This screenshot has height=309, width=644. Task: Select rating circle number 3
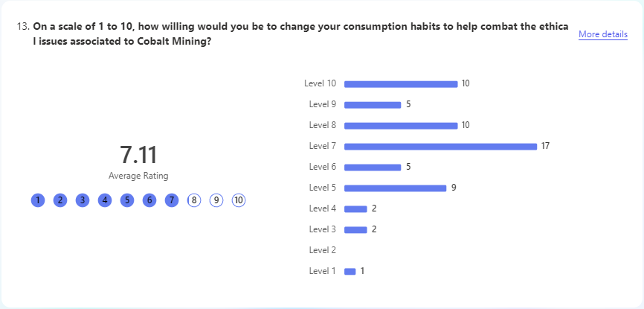click(x=83, y=200)
